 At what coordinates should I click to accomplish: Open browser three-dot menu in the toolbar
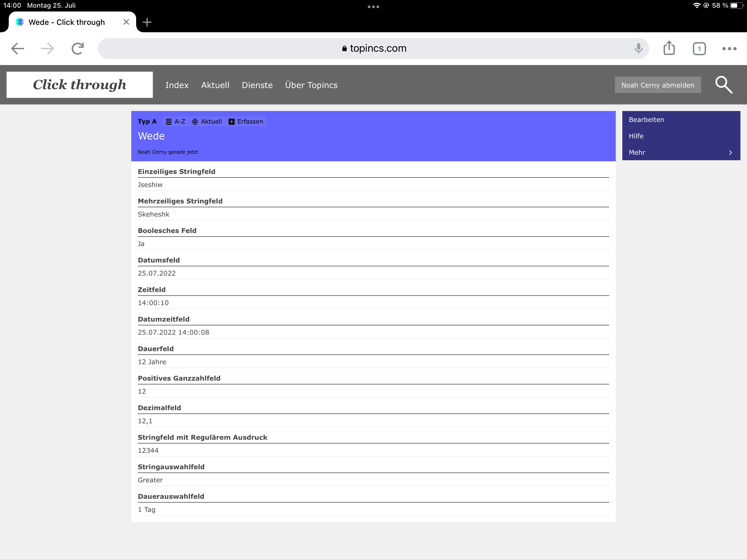[x=729, y=49]
